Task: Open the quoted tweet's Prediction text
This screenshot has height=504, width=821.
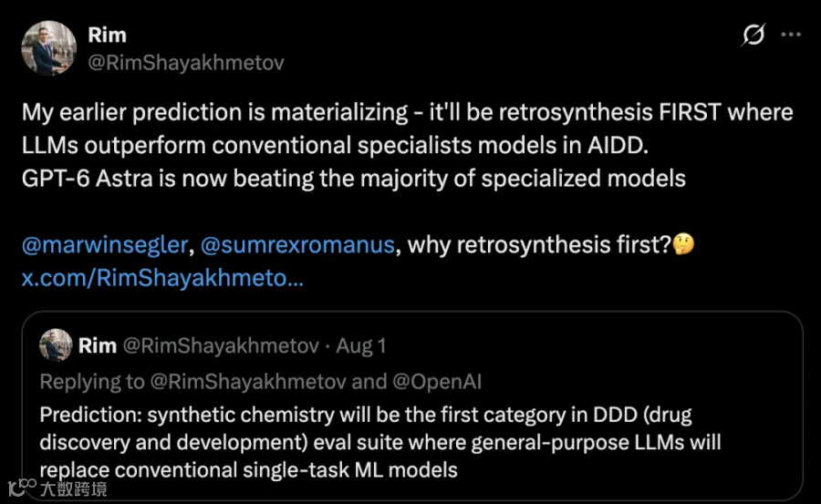Action: 380,442
